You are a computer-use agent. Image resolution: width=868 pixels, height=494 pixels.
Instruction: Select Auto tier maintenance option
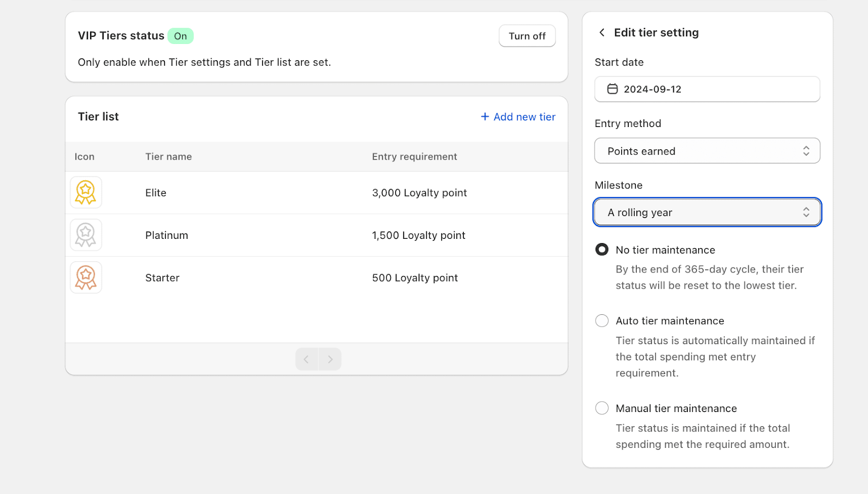[x=602, y=321]
